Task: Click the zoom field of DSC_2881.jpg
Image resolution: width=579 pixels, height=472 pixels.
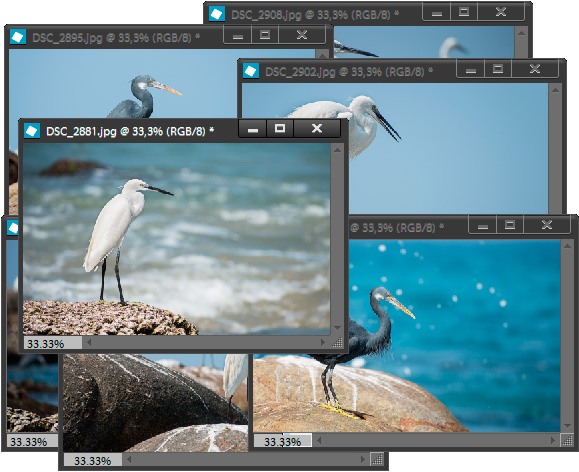Action: [x=53, y=343]
